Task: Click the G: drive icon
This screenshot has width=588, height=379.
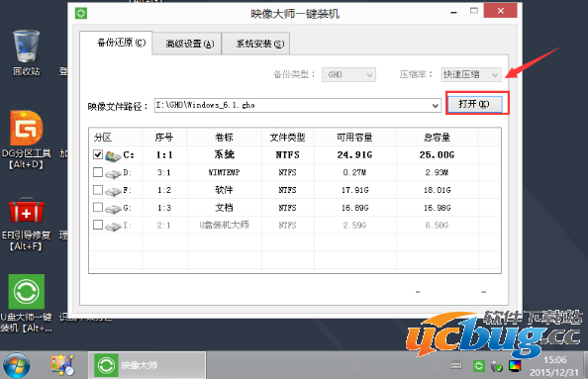Action: click(113, 209)
